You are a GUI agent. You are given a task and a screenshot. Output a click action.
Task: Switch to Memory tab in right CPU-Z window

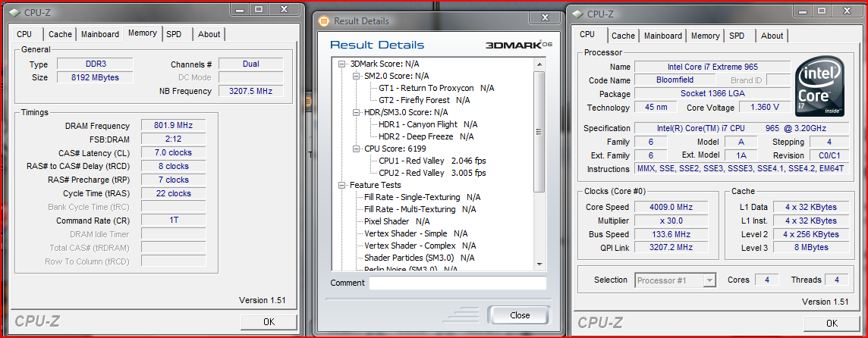coord(706,36)
